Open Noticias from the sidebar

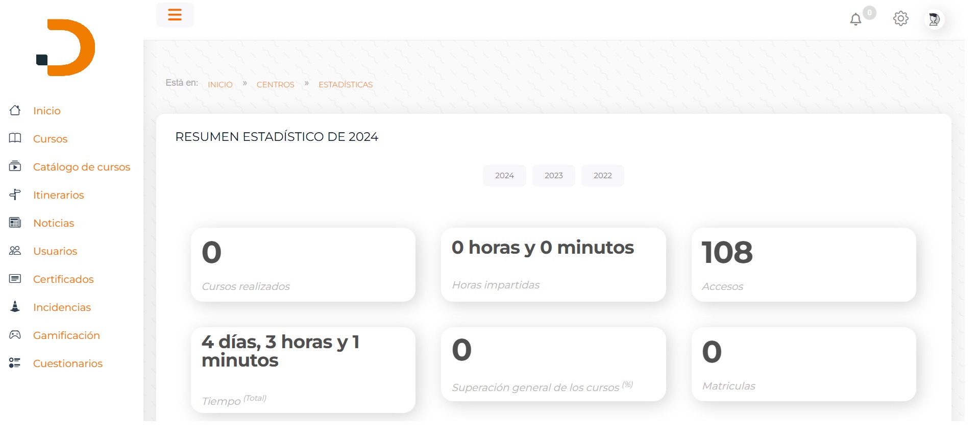[x=54, y=223]
